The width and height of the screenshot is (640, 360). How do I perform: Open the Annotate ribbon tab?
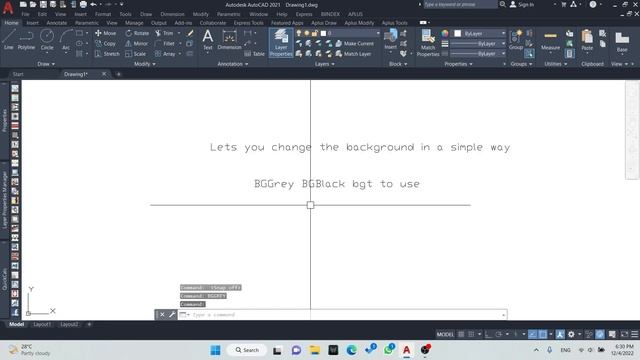click(57, 23)
